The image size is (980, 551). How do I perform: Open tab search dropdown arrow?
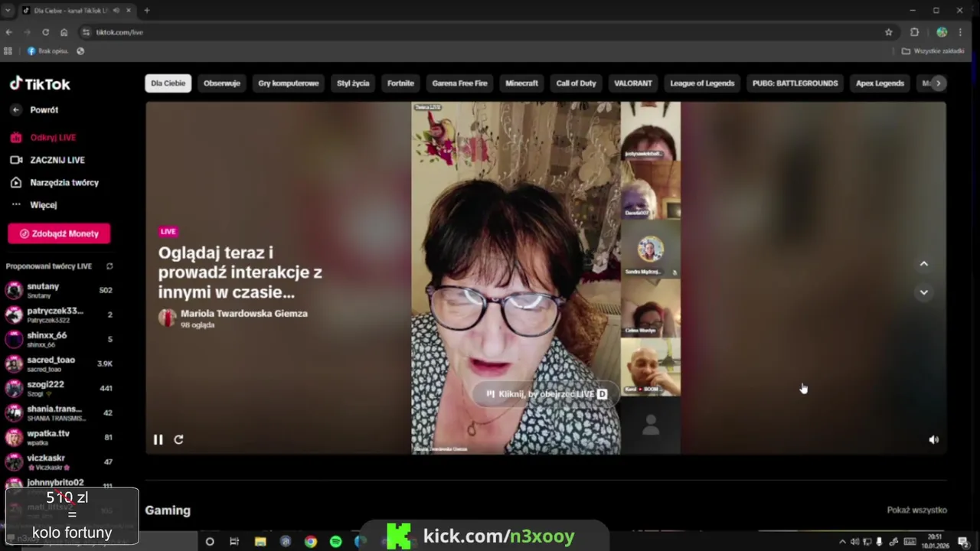pos(8,11)
